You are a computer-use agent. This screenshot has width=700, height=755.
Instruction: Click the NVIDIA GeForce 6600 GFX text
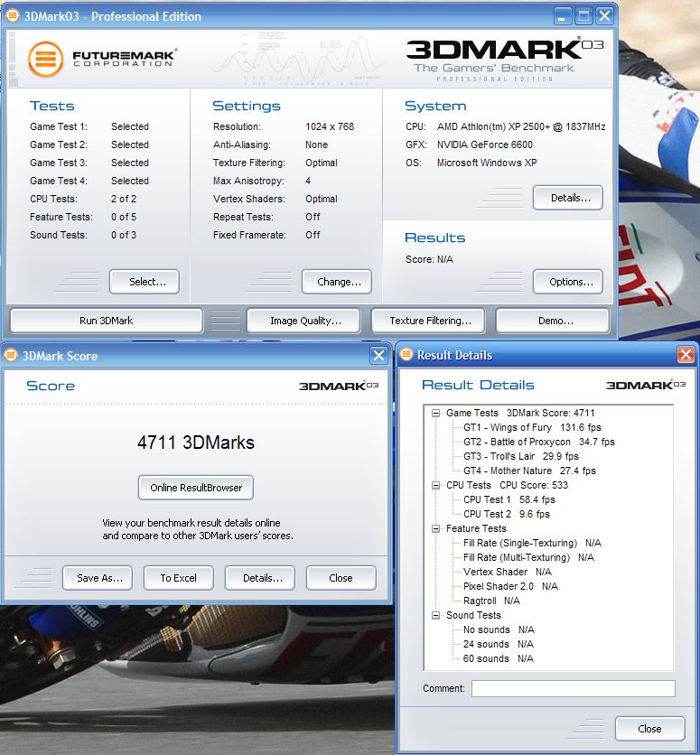[485, 144]
